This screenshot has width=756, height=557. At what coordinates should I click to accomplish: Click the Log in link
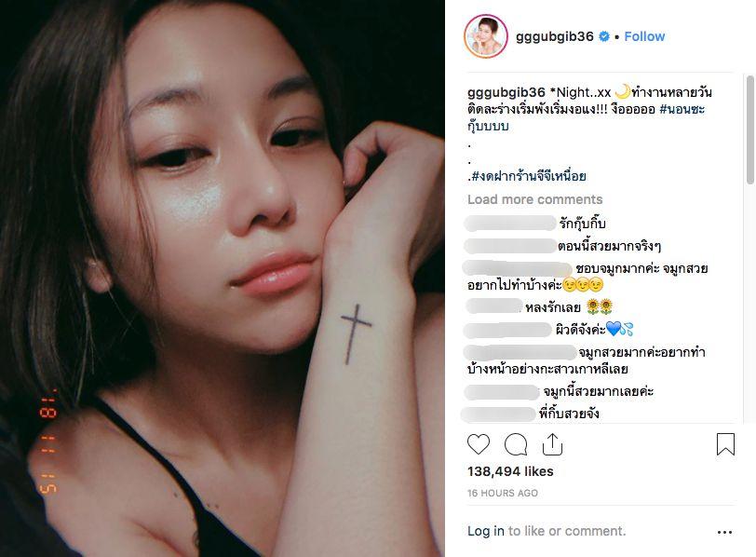(x=485, y=531)
